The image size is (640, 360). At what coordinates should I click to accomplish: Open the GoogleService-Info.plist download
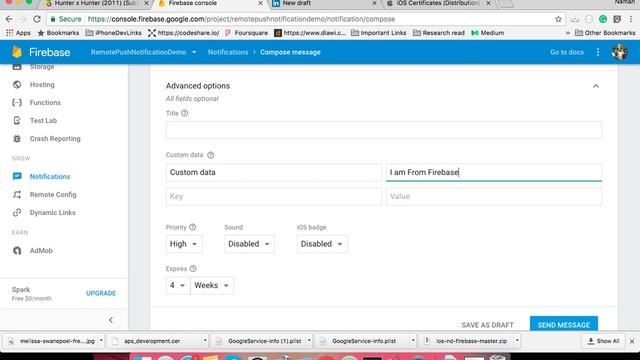point(363,340)
